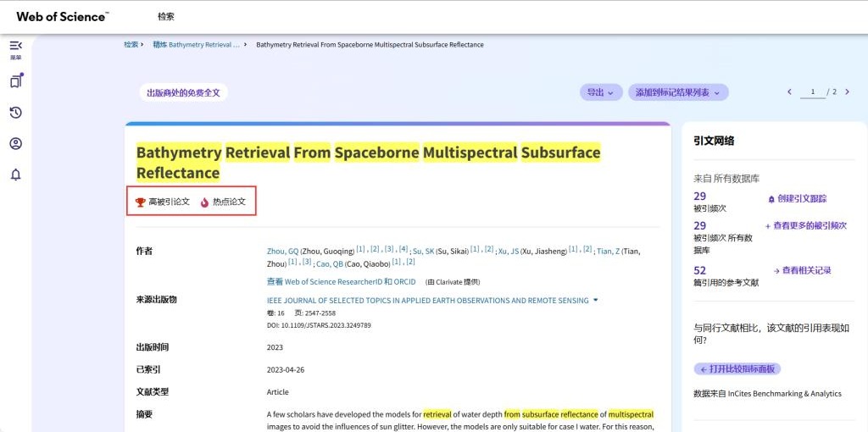Click 出版商处的免费全文 button
This screenshot has height=432, width=868.
[x=183, y=92]
